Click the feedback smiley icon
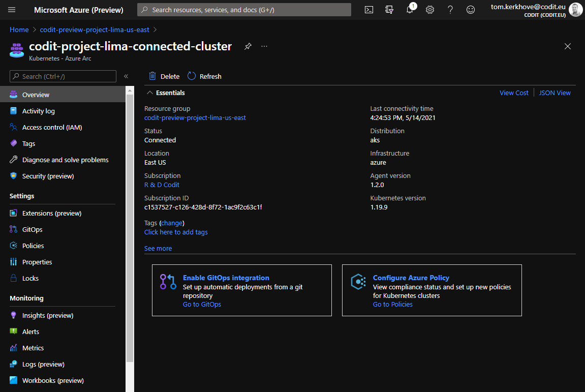The width and height of the screenshot is (585, 392). click(471, 10)
